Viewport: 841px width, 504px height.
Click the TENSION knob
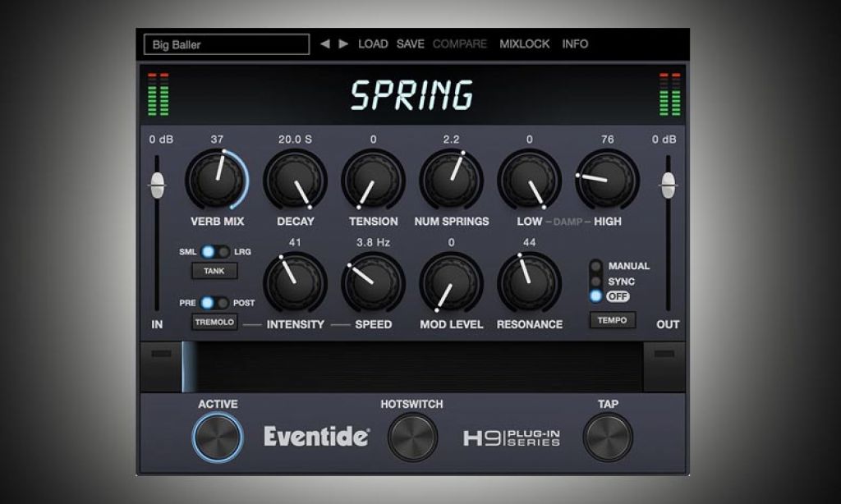pyautogui.click(x=374, y=180)
